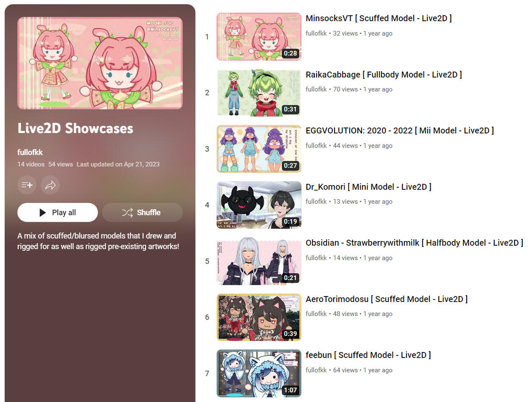This screenshot has width=532, height=402.
Task: Click the EGGVOLUTION video thumbnail
Action: [x=259, y=149]
